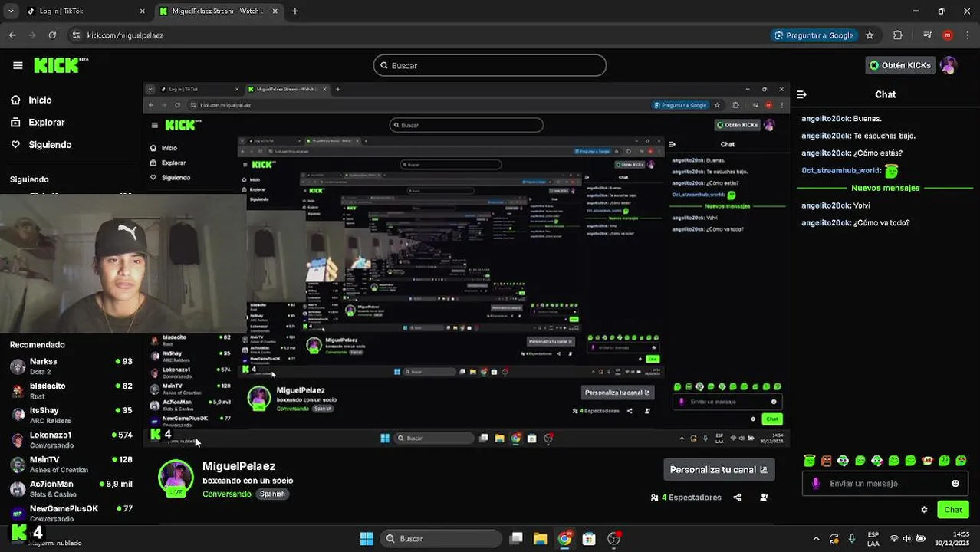Open the Conversando category link under stream title
Screen dimensions: 980x552
pyautogui.click(x=226, y=494)
